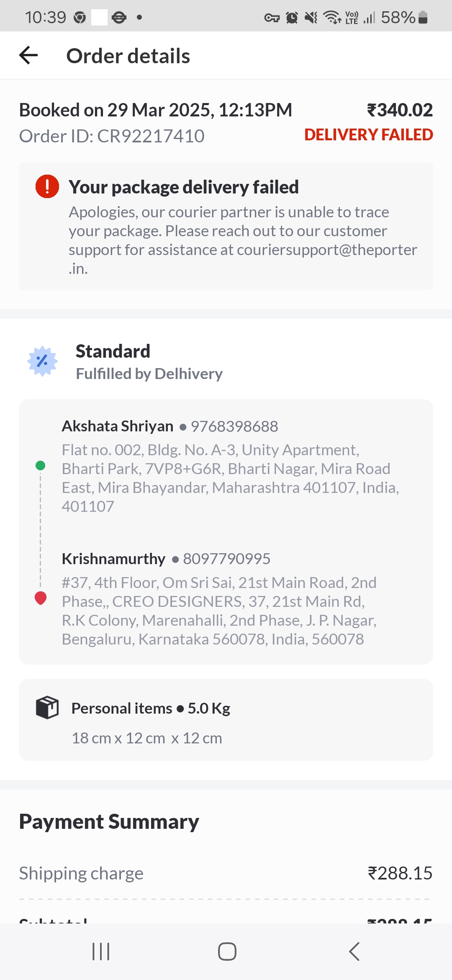Tap the Personal items 5.0 Kg card

226,720
